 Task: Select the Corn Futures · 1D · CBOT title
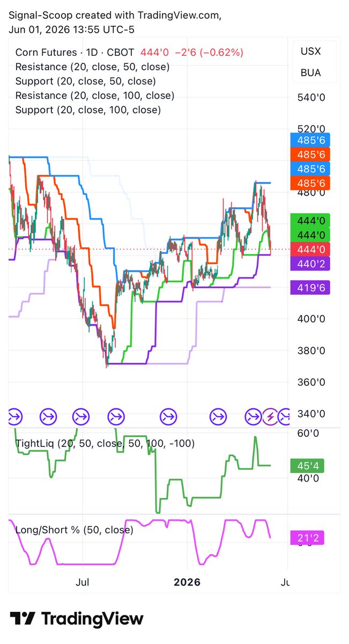point(75,53)
